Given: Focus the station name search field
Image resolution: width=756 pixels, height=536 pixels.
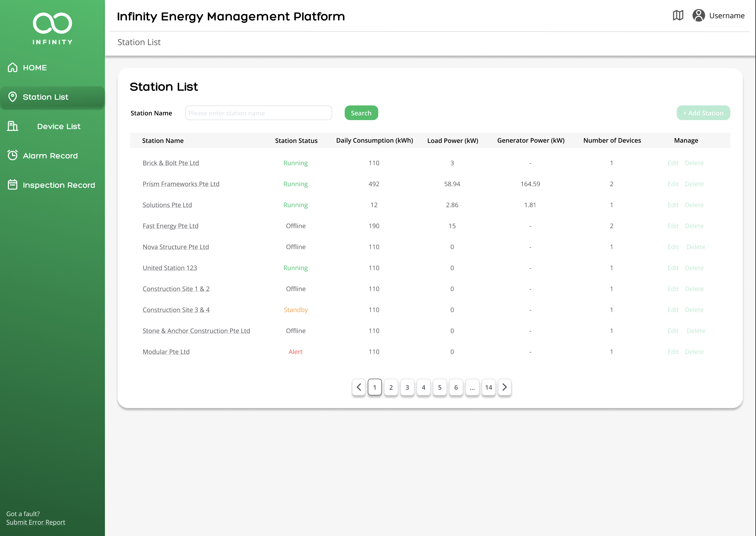Looking at the screenshot, I should click(258, 113).
